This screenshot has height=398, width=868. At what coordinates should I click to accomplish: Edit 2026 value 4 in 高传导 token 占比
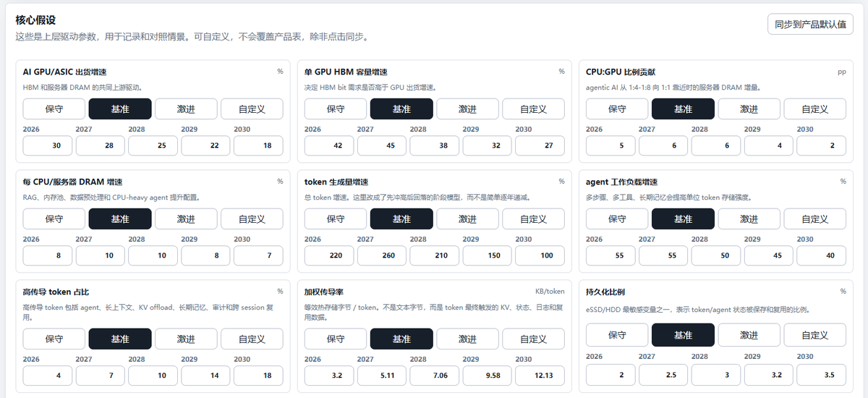(x=48, y=376)
